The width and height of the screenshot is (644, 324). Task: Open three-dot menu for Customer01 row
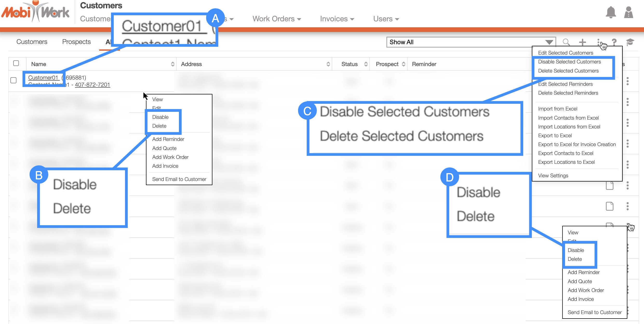[627, 81]
